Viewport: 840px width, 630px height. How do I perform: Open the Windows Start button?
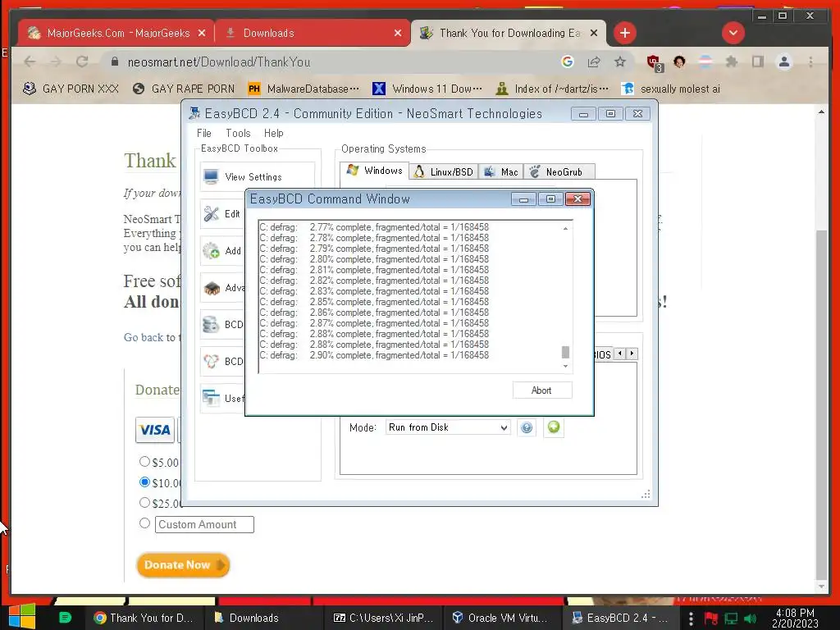[x=21, y=617]
